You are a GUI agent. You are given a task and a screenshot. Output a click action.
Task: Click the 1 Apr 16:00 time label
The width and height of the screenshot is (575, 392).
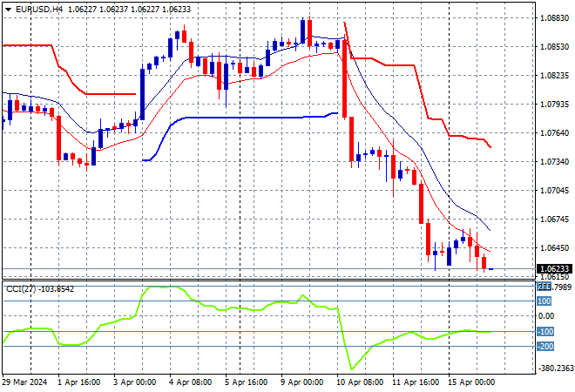pyautogui.click(x=78, y=382)
